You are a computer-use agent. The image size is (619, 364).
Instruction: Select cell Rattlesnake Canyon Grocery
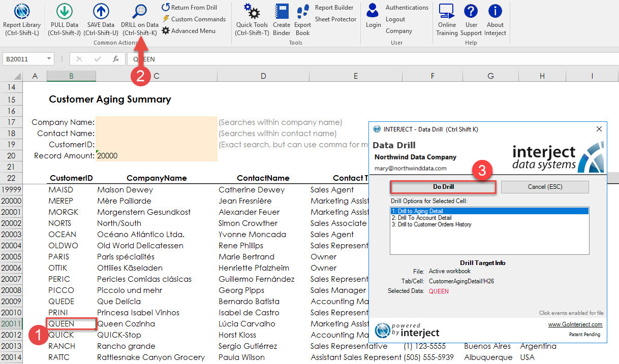pyautogui.click(x=157, y=357)
